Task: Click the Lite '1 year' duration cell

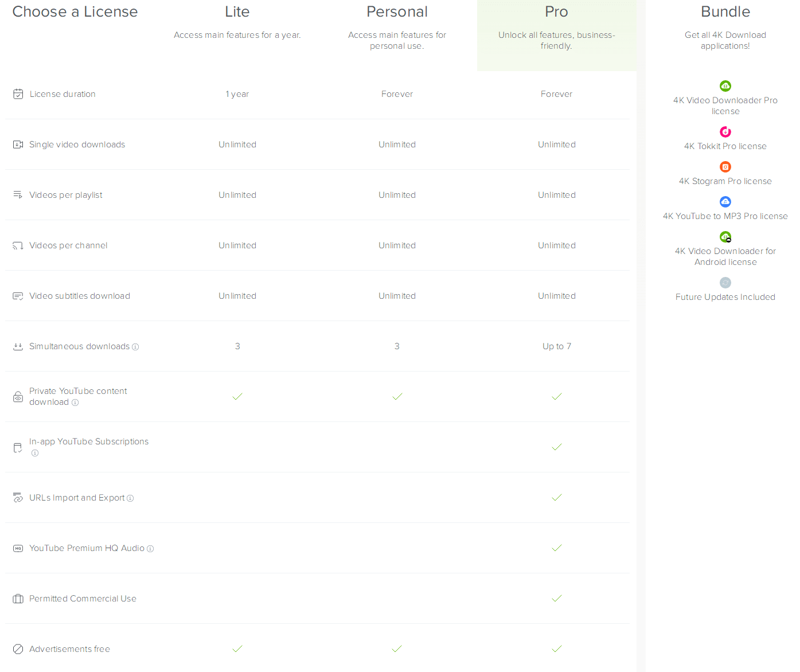Action: coord(237,94)
